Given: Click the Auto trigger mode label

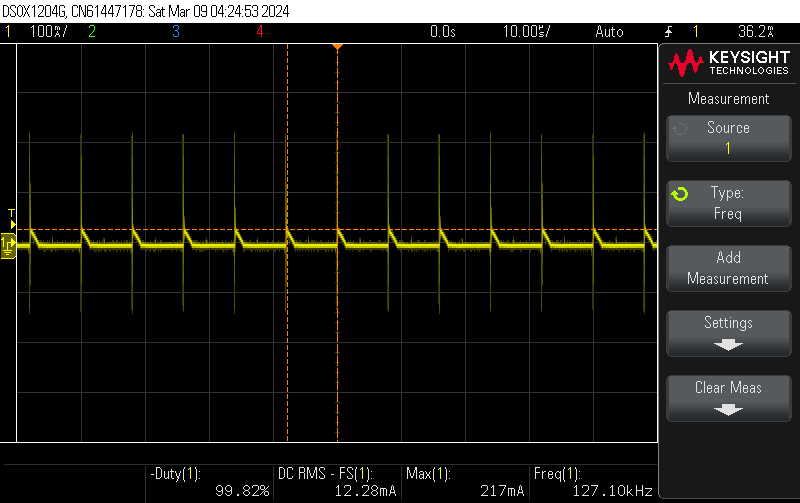Looking at the screenshot, I should [x=609, y=32].
